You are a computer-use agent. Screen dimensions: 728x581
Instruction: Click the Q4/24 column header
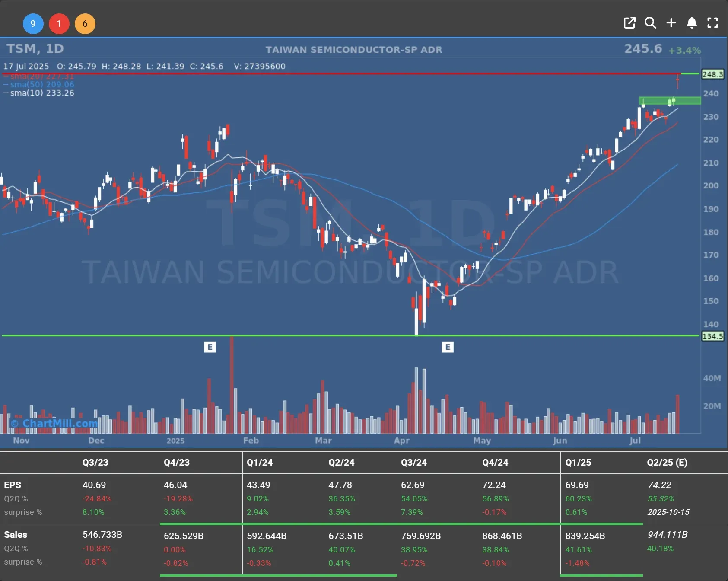pyautogui.click(x=495, y=463)
